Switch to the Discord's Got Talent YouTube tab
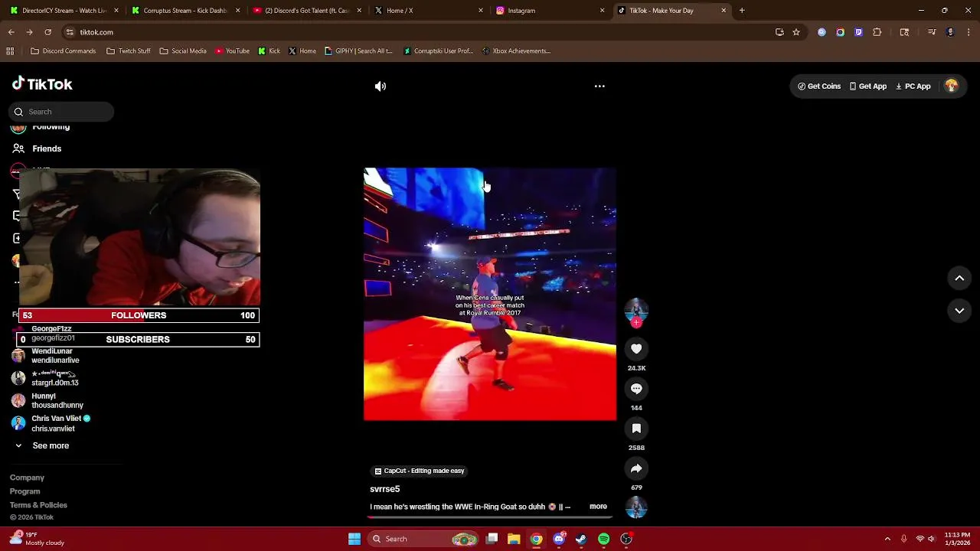The image size is (980, 551). (x=306, y=11)
